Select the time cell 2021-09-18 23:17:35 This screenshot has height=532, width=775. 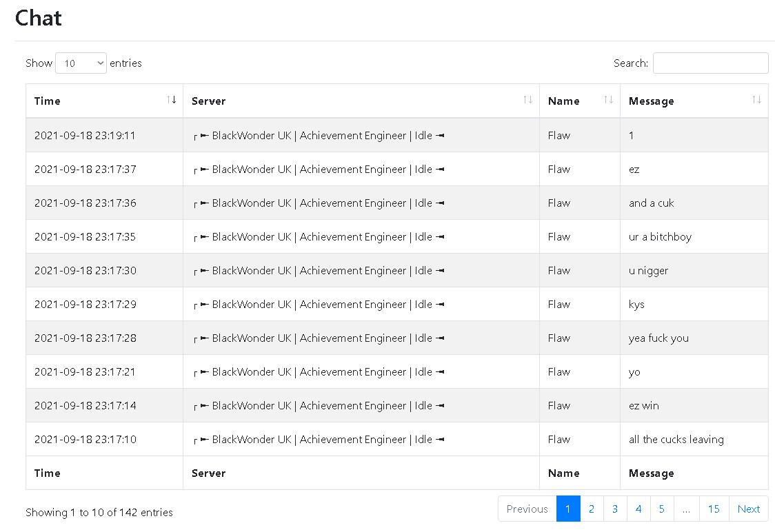(x=104, y=236)
